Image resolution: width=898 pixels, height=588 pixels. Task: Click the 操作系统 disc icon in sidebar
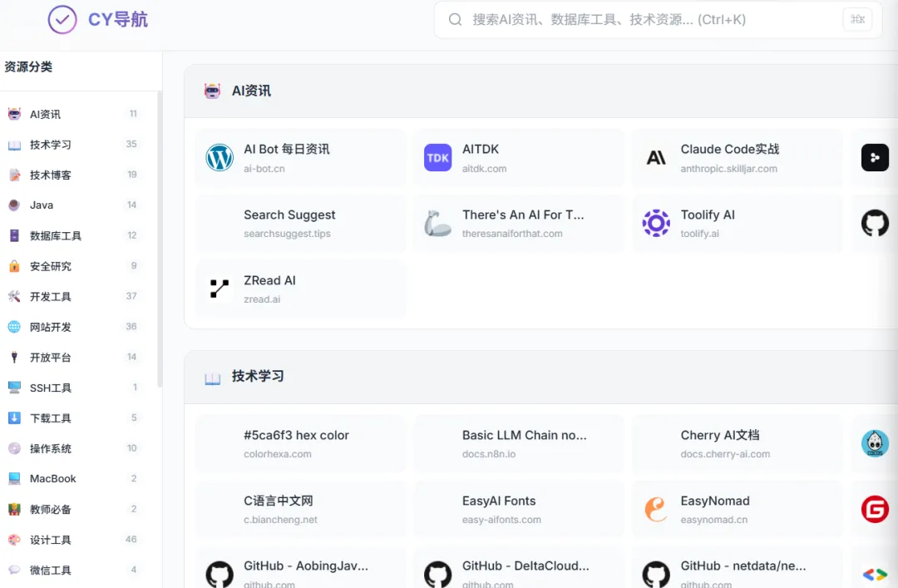click(14, 448)
